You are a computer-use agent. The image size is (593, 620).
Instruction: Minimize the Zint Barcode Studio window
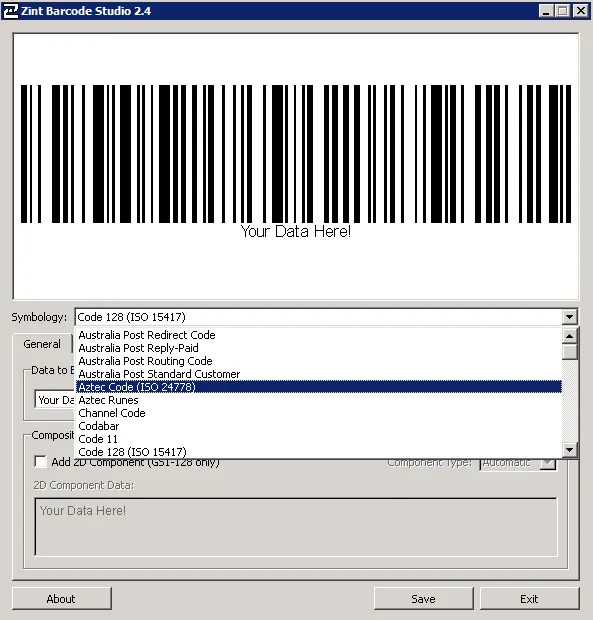click(x=546, y=11)
